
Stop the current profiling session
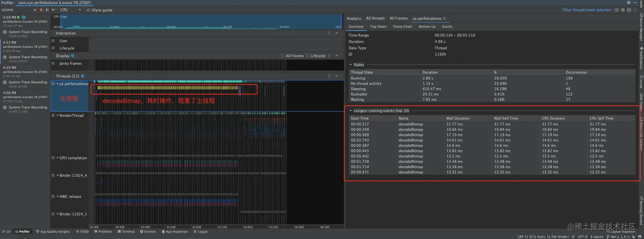pos(41,10)
